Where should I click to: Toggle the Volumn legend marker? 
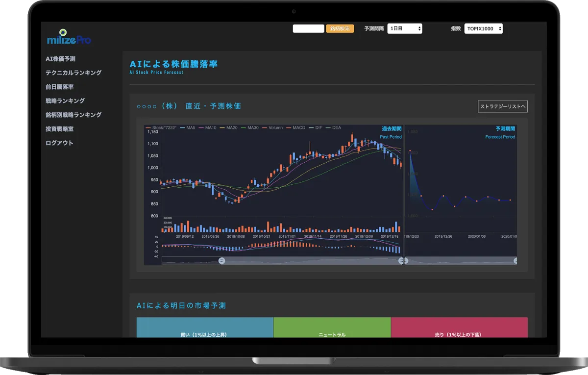coord(272,128)
